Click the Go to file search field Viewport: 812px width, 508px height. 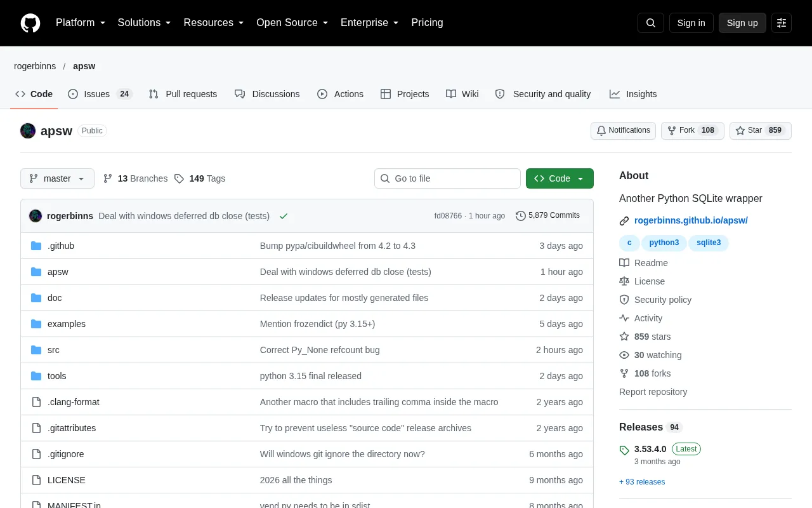tap(447, 178)
